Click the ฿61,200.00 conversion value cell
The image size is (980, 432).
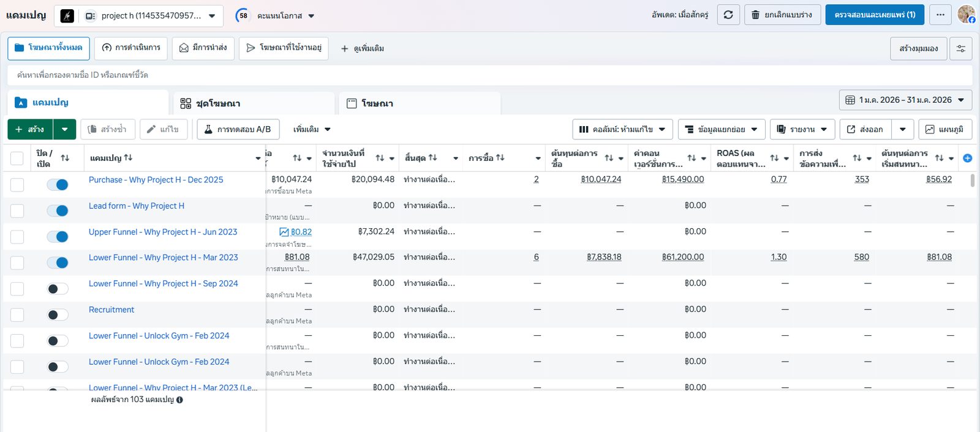click(x=683, y=257)
